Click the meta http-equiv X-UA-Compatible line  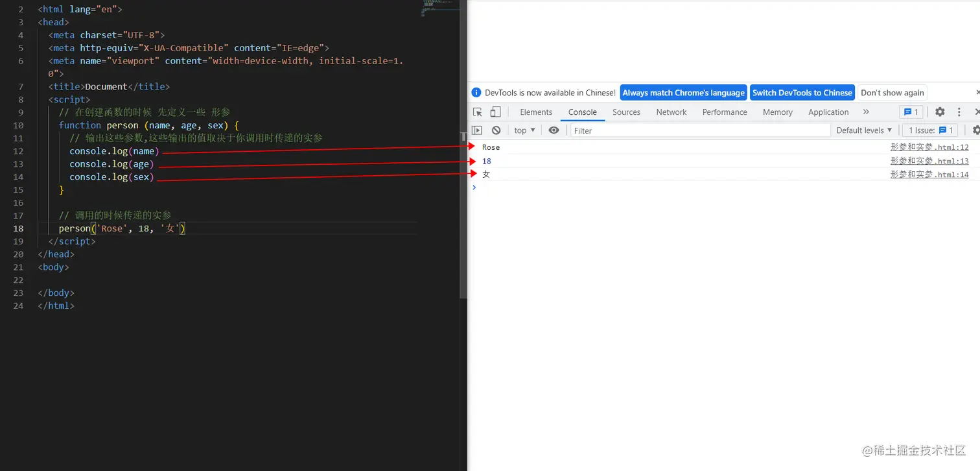(x=189, y=48)
